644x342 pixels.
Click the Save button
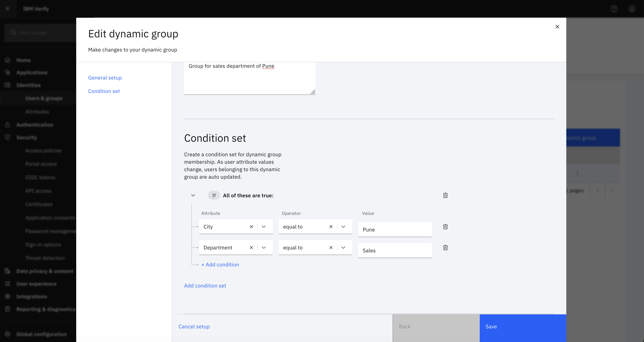523,328
